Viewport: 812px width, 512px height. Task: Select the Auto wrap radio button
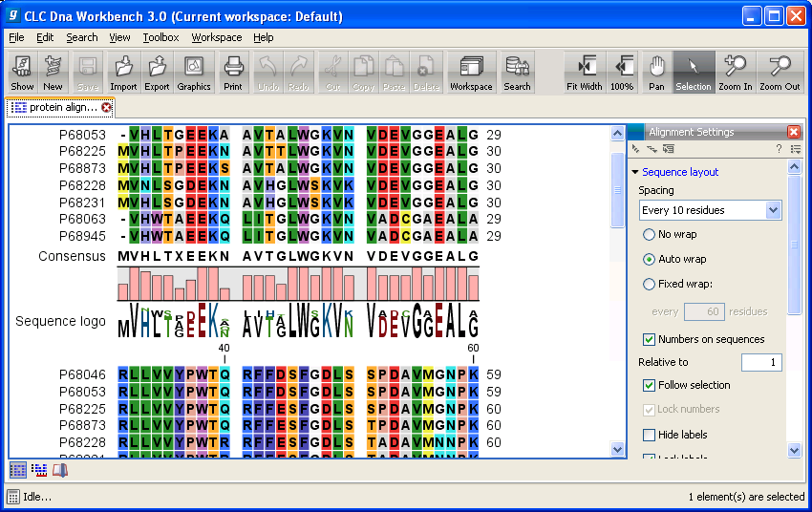pos(649,260)
